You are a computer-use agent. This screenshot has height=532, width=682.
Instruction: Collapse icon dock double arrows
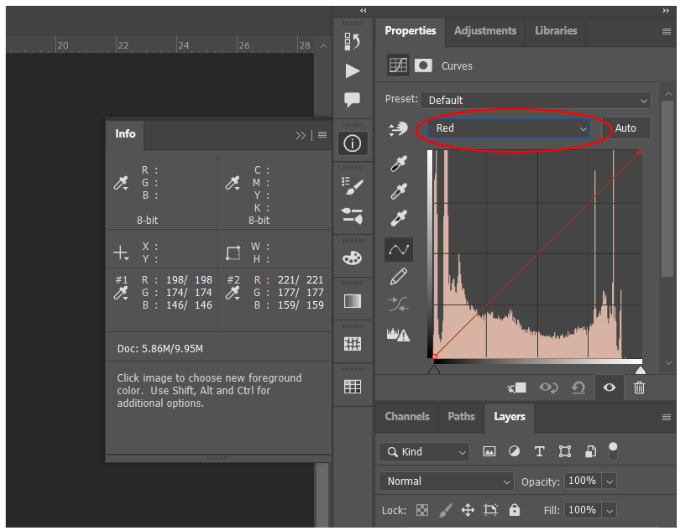363,10
